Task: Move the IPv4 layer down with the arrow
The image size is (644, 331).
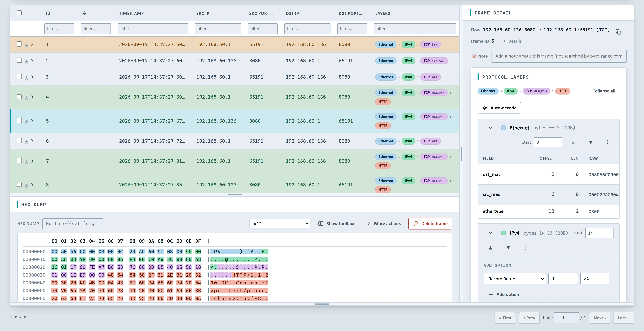Action: pos(508,248)
